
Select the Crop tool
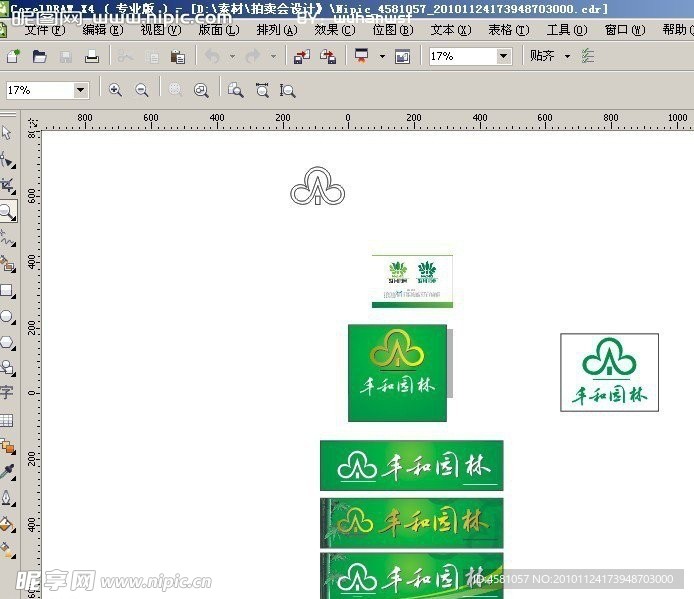8,186
